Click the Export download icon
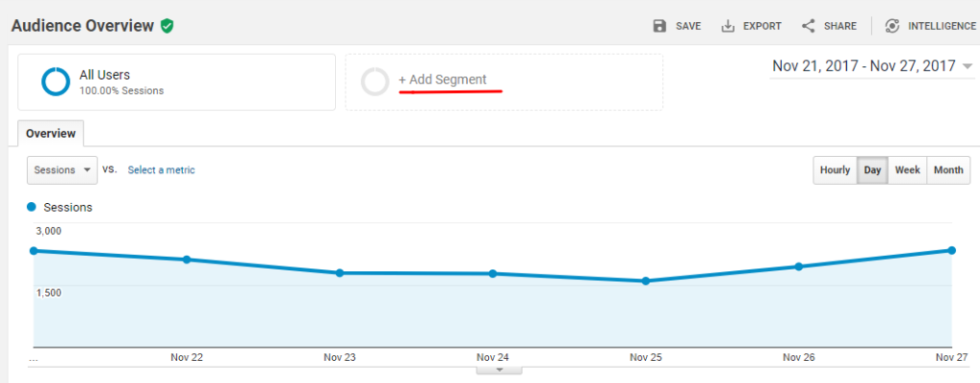The height and width of the screenshot is (383, 980). [x=727, y=26]
